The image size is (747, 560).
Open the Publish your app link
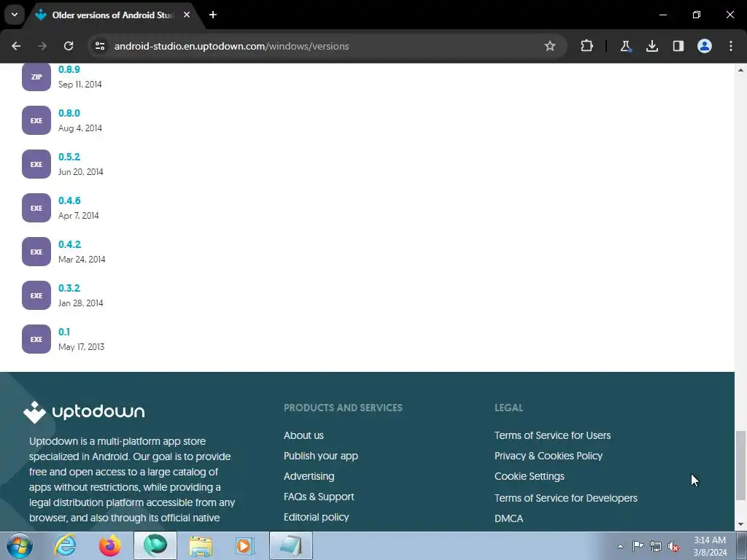click(321, 456)
